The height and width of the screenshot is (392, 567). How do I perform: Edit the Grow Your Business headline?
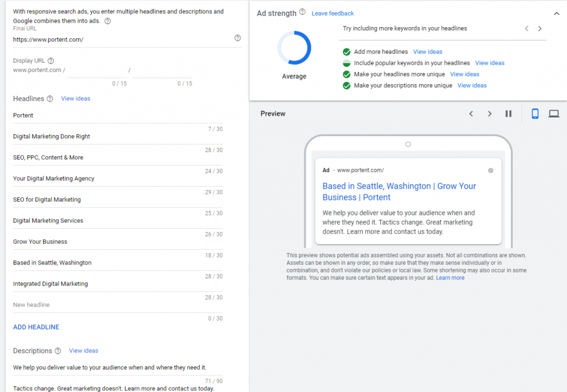[x=118, y=241]
